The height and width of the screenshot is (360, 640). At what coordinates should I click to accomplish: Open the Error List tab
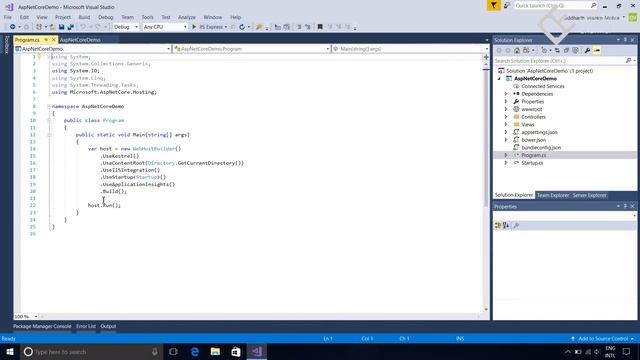coord(86,326)
